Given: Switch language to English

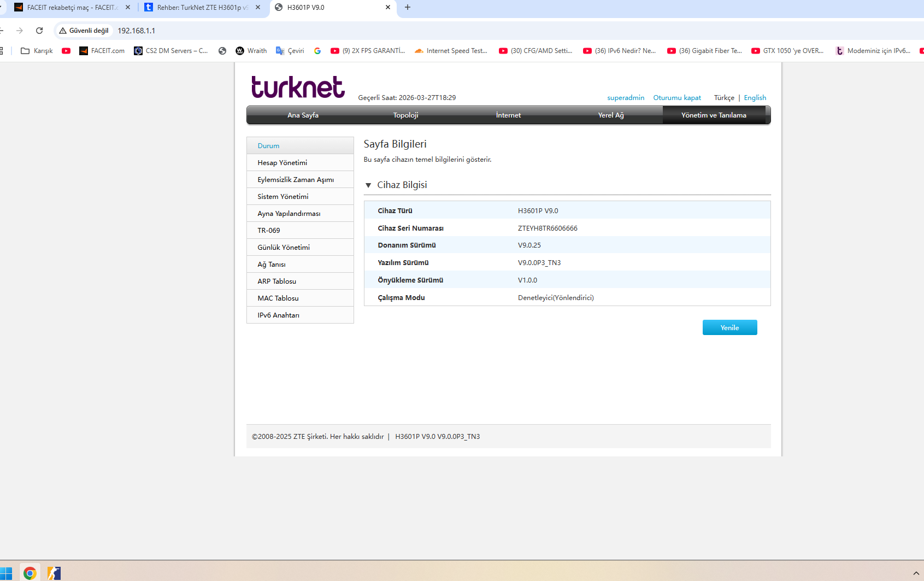Looking at the screenshot, I should pyautogui.click(x=755, y=98).
